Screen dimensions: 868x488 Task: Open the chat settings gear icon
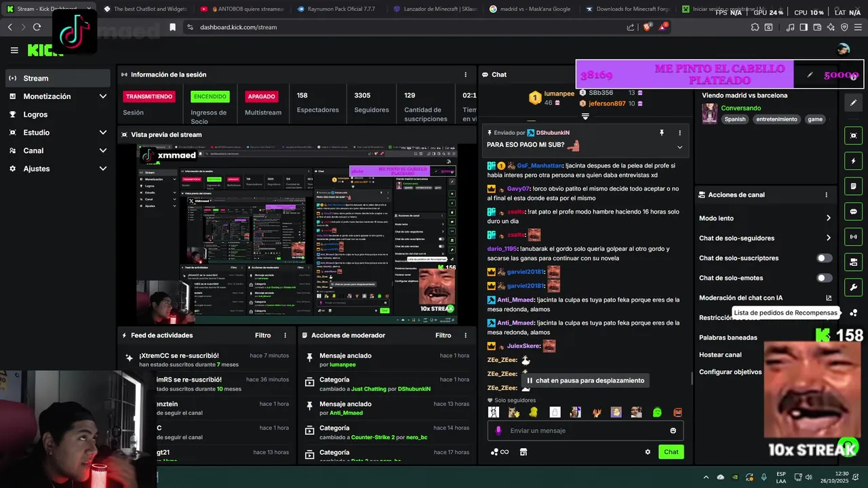pyautogui.click(x=648, y=452)
